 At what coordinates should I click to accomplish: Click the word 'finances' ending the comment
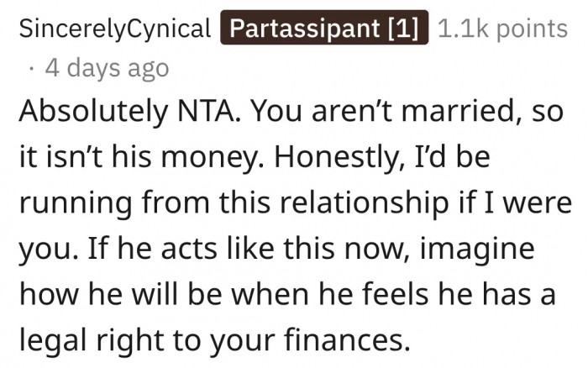347,339
